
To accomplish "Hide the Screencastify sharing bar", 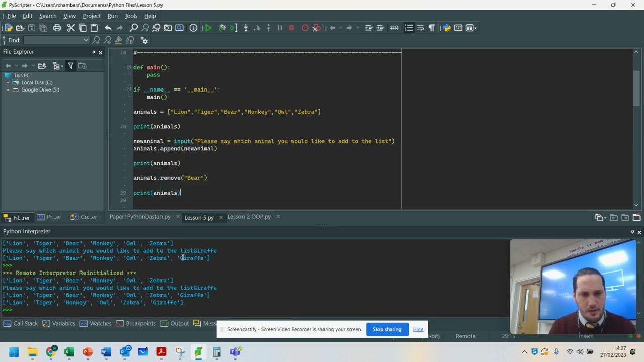I will click(x=418, y=329).
